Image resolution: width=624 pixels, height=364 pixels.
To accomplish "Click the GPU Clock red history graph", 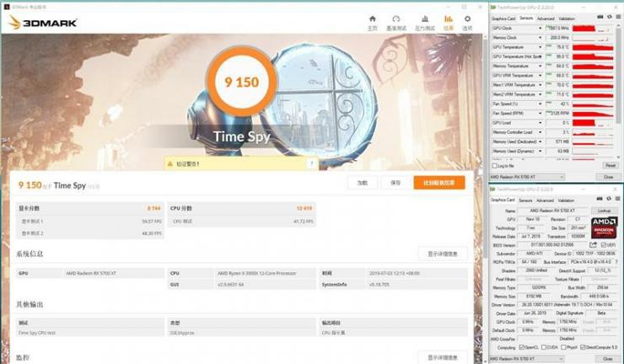I will [x=593, y=29].
